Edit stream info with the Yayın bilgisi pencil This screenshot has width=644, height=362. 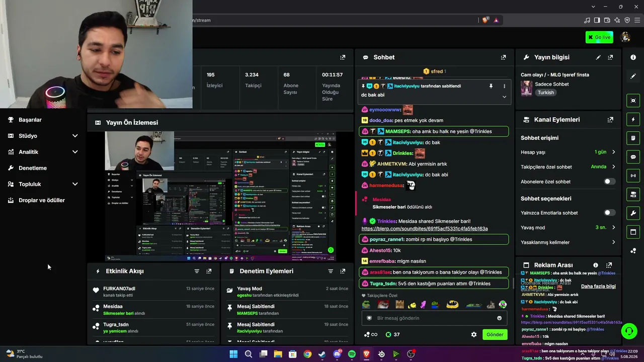pos(598,57)
